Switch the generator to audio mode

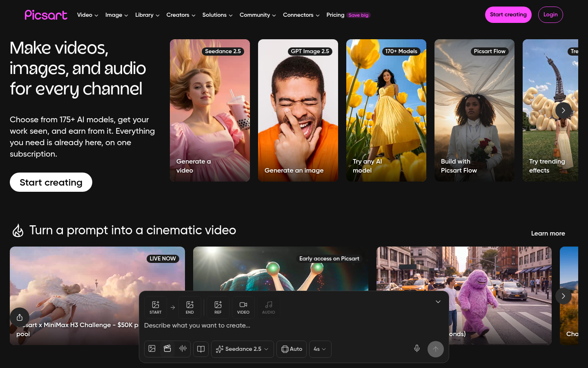pos(183,349)
